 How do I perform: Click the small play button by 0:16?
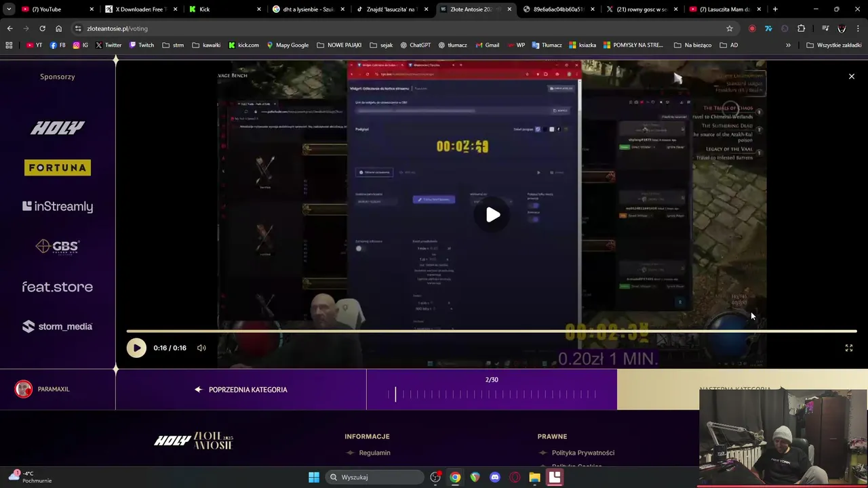[x=136, y=348]
